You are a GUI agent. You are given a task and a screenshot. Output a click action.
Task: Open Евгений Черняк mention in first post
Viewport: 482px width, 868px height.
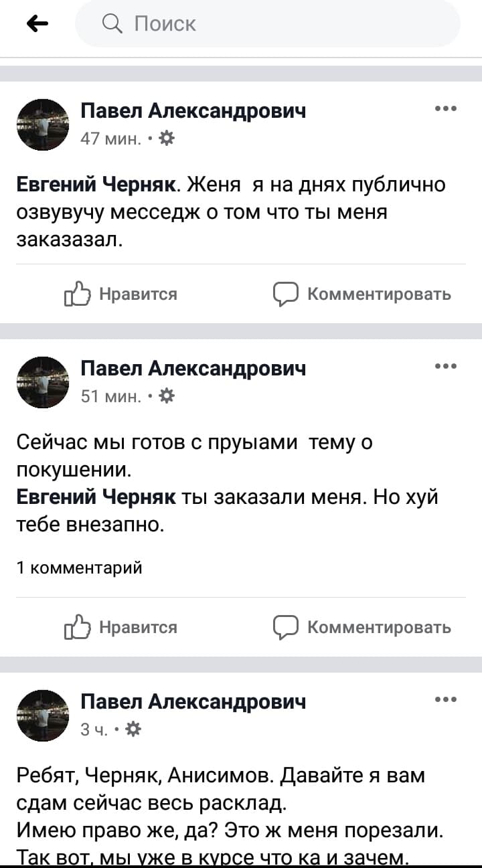point(96,184)
